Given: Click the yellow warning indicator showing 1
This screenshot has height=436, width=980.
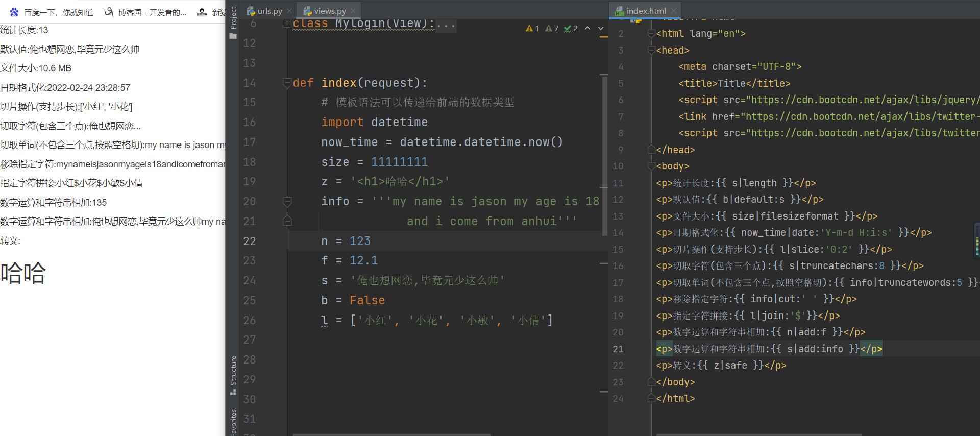Looking at the screenshot, I should [532, 29].
